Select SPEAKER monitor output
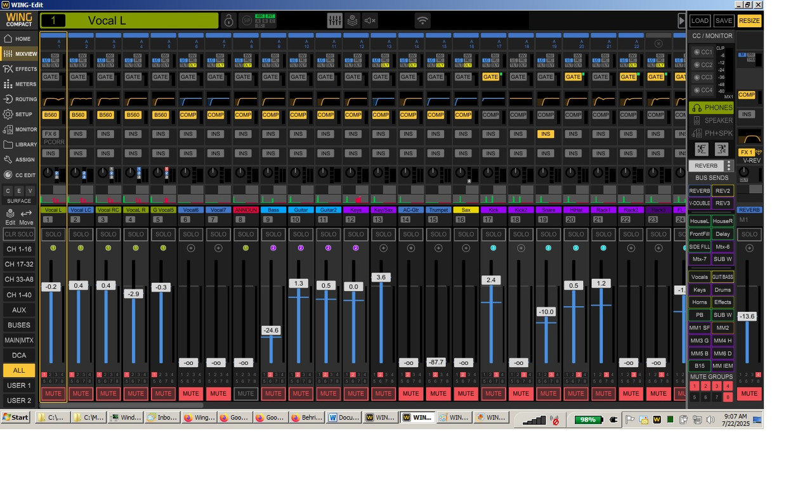Image resolution: width=812 pixels, height=504 pixels. click(x=711, y=120)
